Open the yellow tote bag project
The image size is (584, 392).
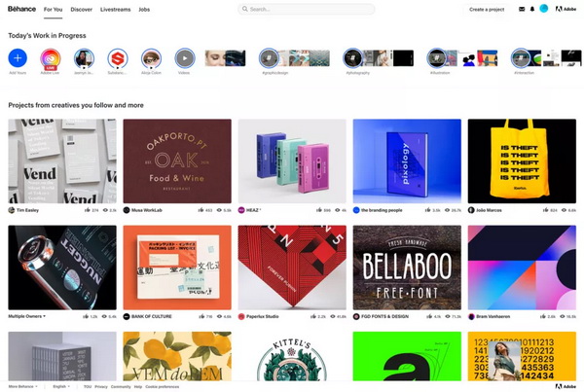pos(522,161)
